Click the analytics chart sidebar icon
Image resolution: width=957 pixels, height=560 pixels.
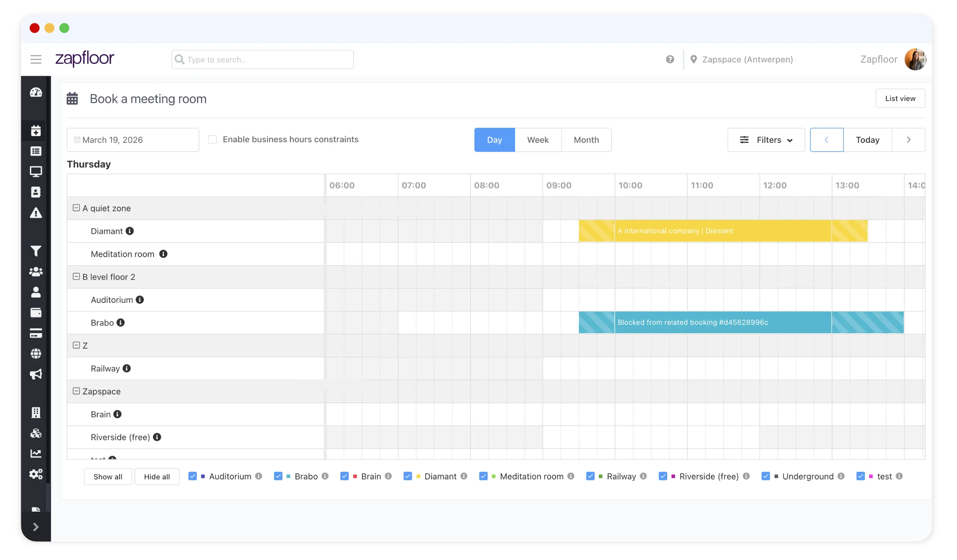point(36,453)
